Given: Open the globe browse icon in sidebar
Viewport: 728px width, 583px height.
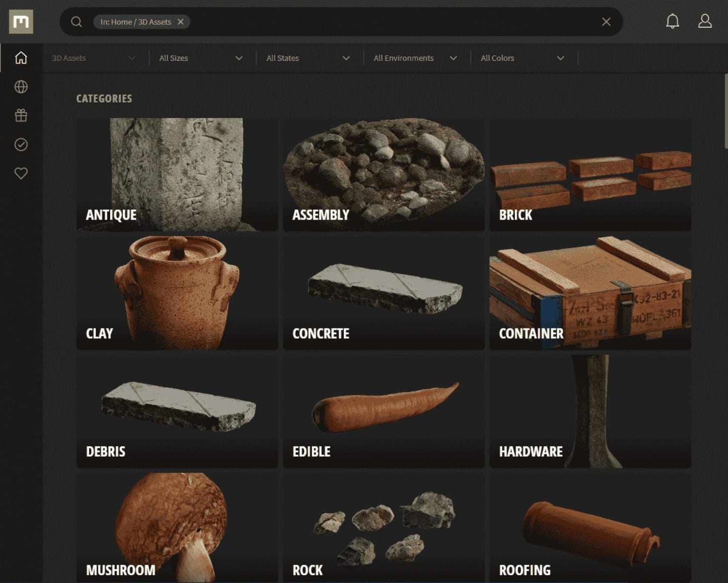Looking at the screenshot, I should tap(21, 87).
